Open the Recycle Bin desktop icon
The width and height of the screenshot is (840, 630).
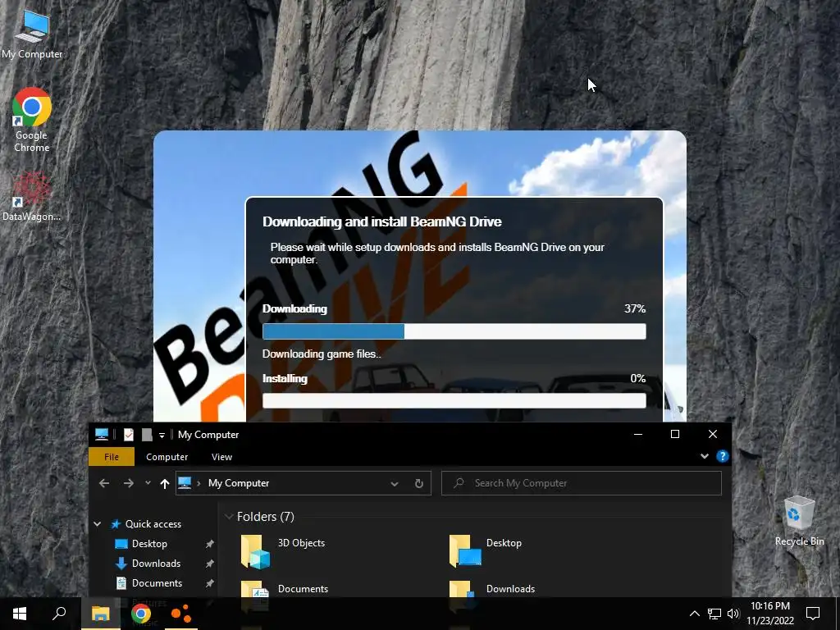[x=799, y=521]
